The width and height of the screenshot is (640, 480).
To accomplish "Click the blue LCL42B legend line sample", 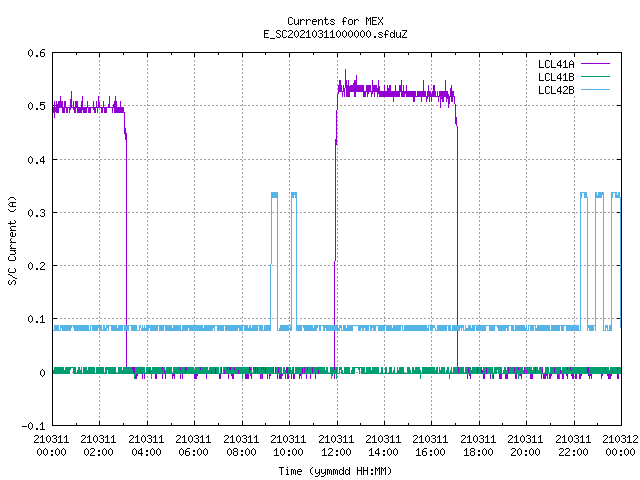I will point(595,89).
